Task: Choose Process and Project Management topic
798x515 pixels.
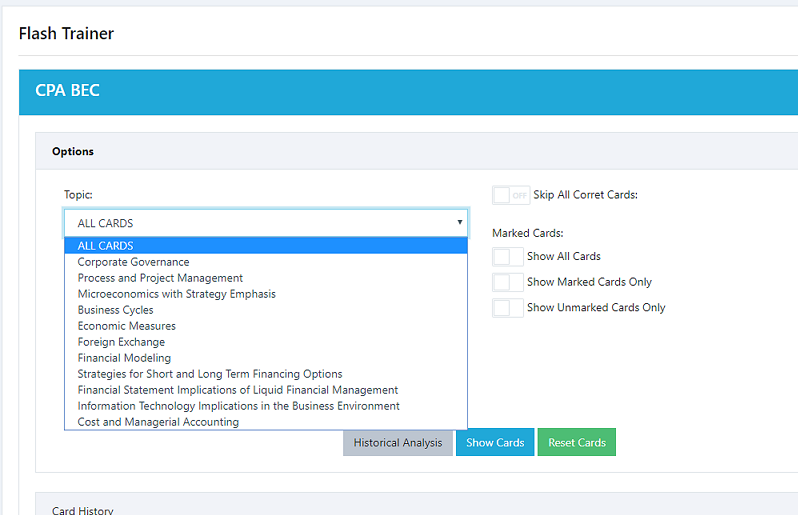Action: [x=266, y=278]
